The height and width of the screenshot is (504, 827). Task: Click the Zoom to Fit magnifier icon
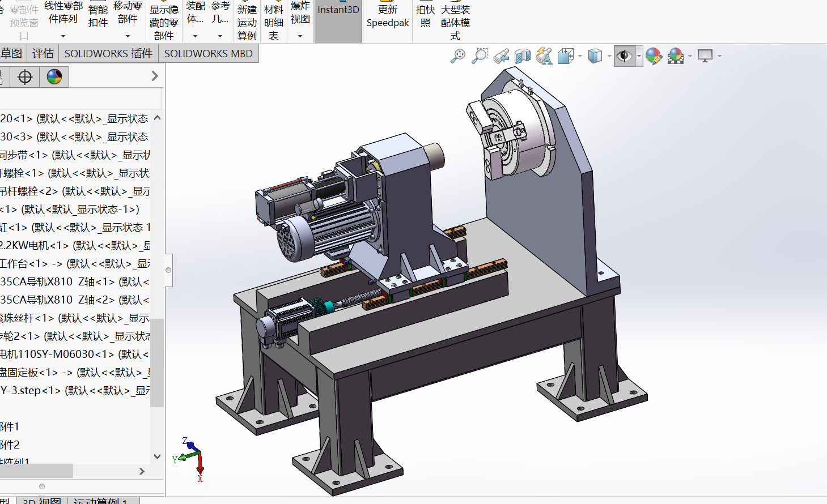pyautogui.click(x=458, y=56)
